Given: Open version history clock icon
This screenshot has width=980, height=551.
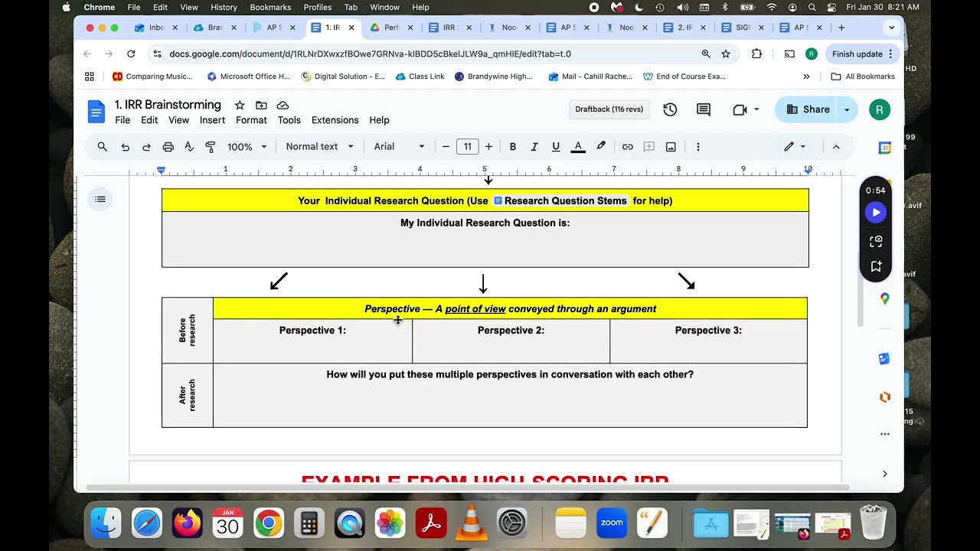Looking at the screenshot, I should click(670, 109).
